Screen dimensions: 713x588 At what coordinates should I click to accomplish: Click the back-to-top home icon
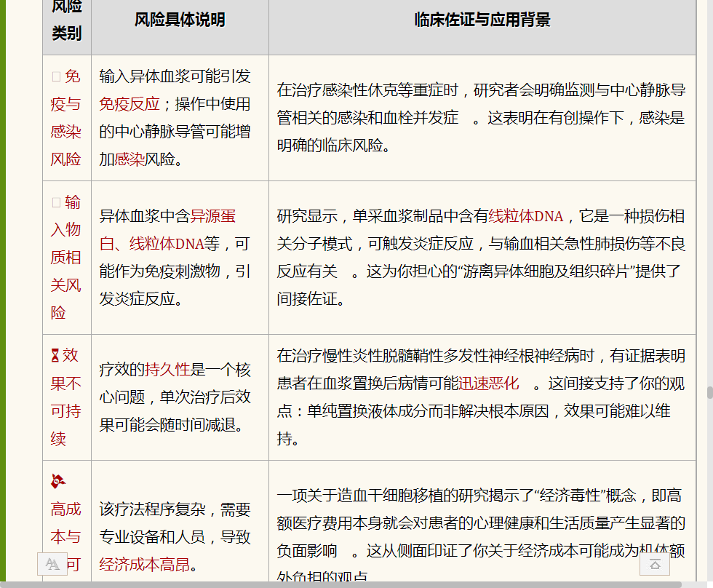pyautogui.click(x=654, y=564)
